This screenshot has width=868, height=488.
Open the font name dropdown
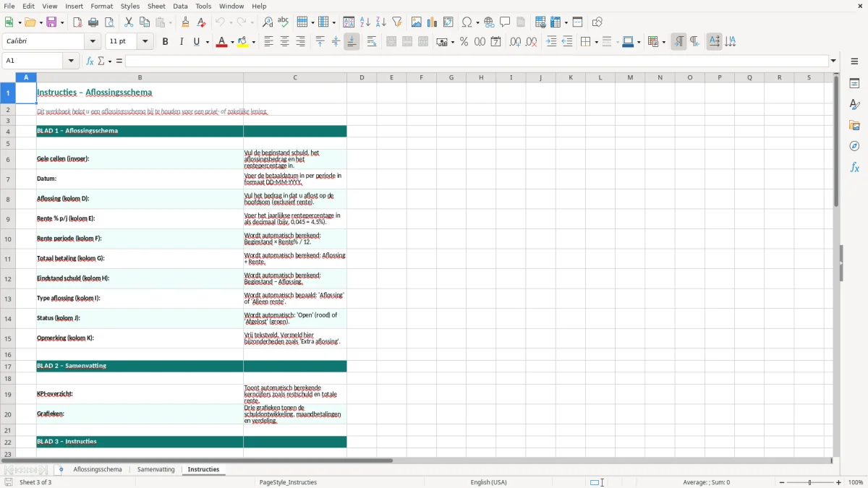pos(93,42)
